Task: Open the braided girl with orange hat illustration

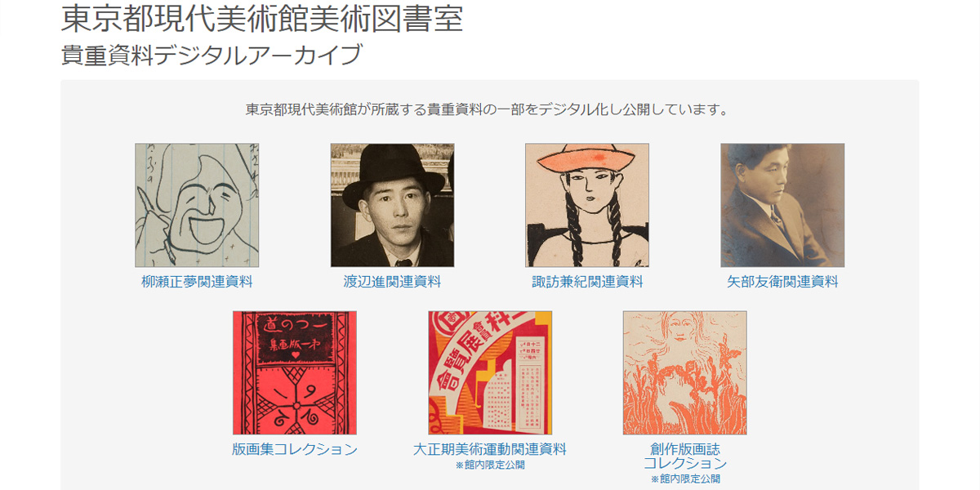Action: pos(587,206)
